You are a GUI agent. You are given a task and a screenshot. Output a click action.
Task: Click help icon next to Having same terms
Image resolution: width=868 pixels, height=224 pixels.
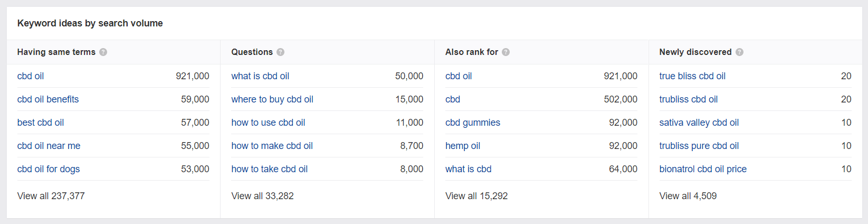coord(103,52)
